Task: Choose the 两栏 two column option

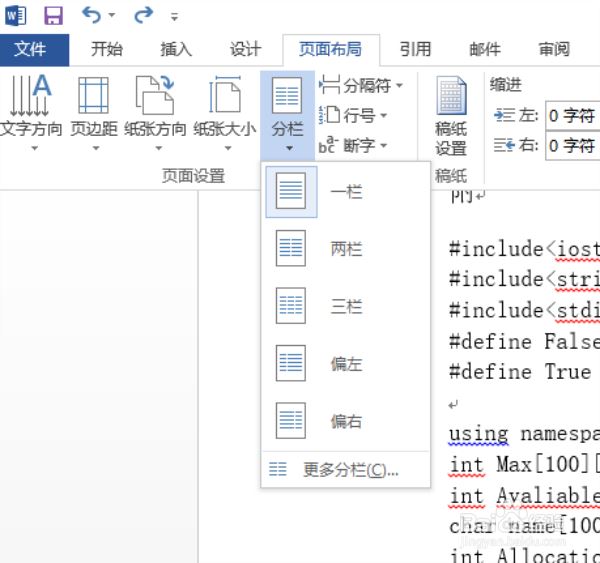Action: pos(346,249)
